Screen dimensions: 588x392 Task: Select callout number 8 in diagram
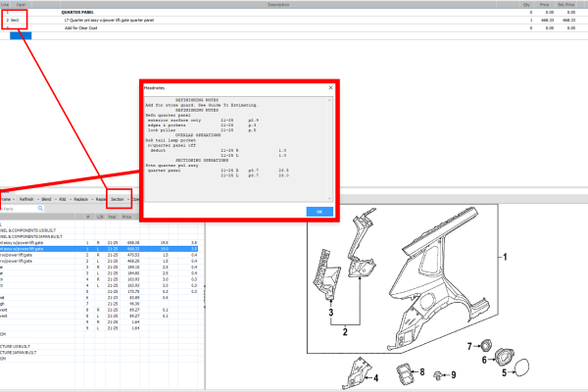click(422, 372)
